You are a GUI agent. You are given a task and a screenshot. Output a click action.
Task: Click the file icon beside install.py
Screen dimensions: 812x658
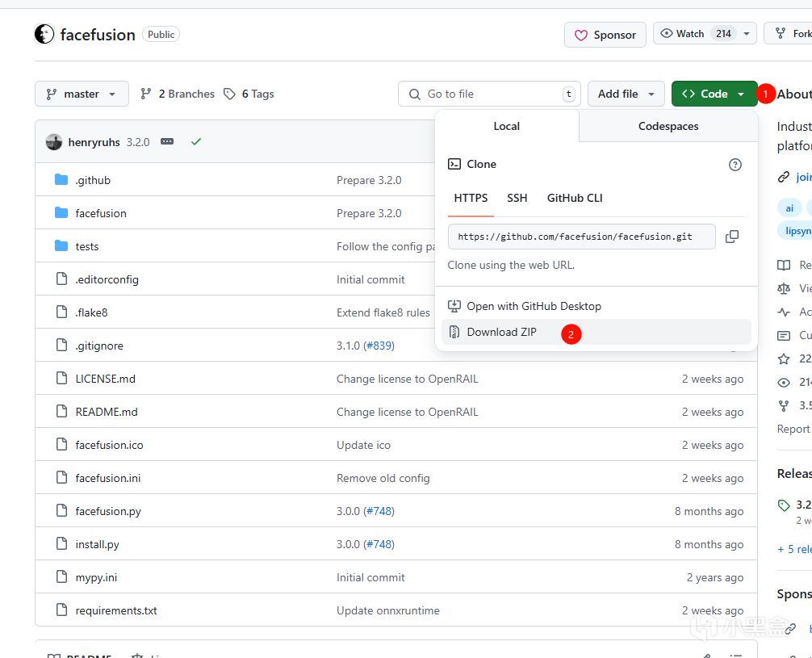tap(61, 544)
